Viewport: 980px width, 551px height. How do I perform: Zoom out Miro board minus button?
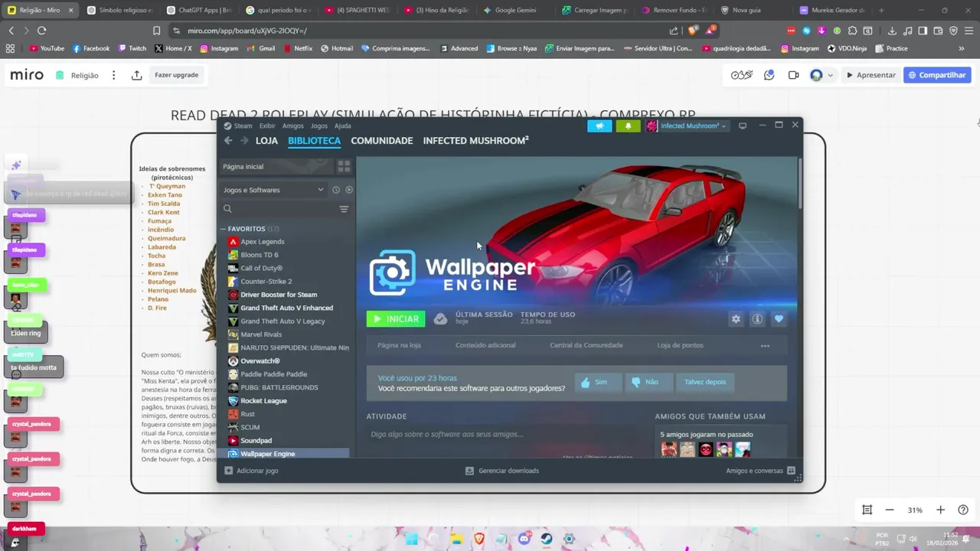pos(890,510)
